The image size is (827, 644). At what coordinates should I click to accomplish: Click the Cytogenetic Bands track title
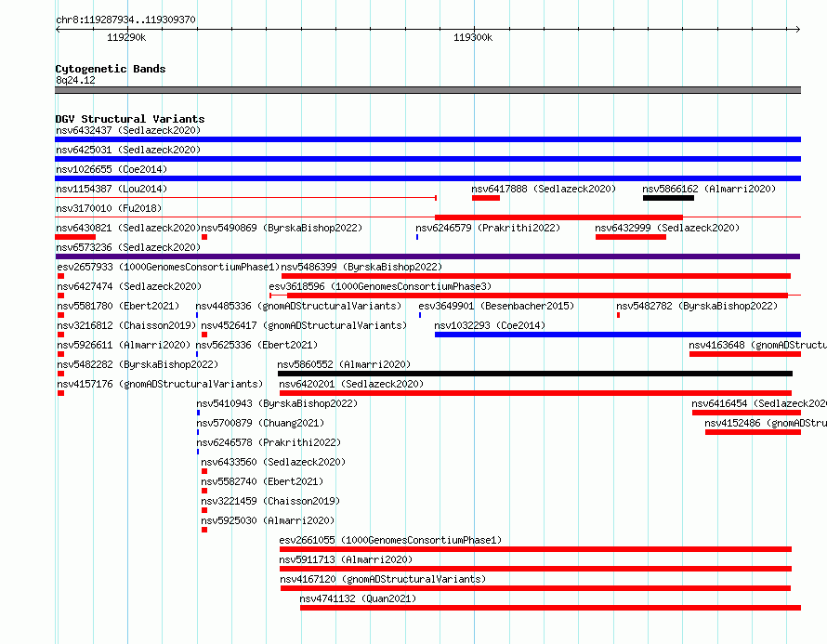[111, 69]
